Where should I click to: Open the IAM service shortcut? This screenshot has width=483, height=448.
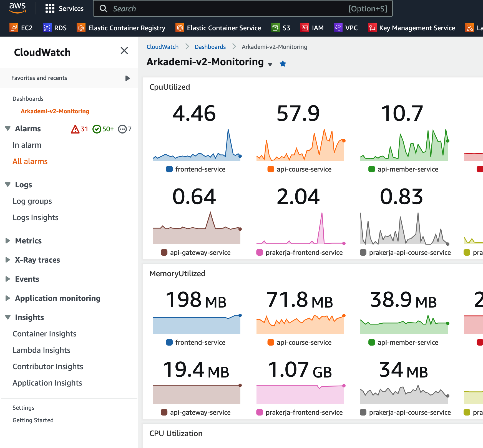click(x=312, y=28)
